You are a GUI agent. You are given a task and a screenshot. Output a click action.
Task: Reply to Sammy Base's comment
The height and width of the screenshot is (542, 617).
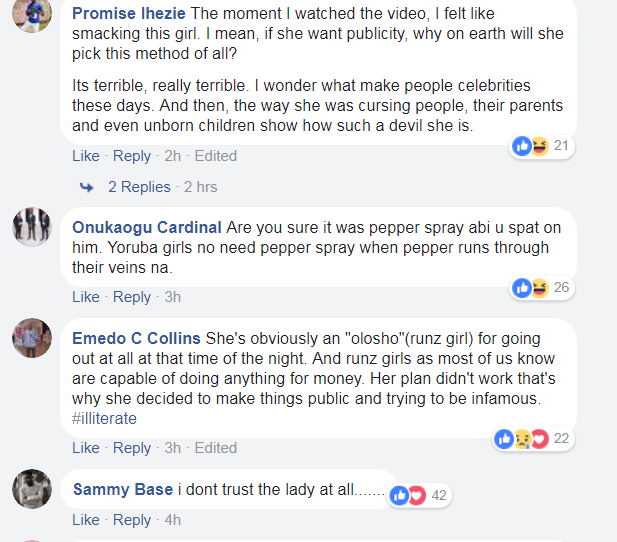132,520
